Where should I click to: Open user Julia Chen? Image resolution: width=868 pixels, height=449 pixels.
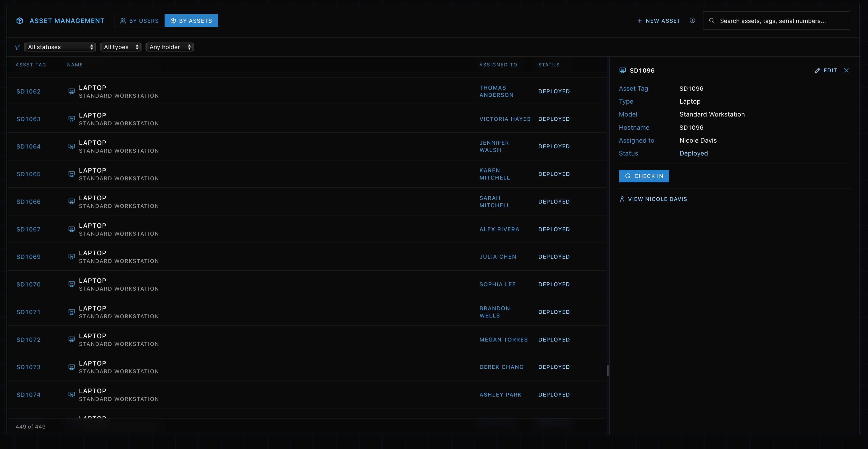tap(498, 257)
